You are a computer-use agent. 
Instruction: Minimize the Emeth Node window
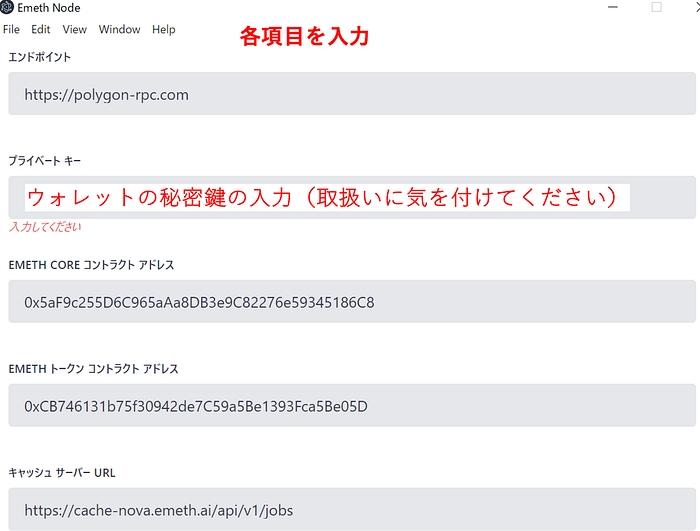coord(612,7)
